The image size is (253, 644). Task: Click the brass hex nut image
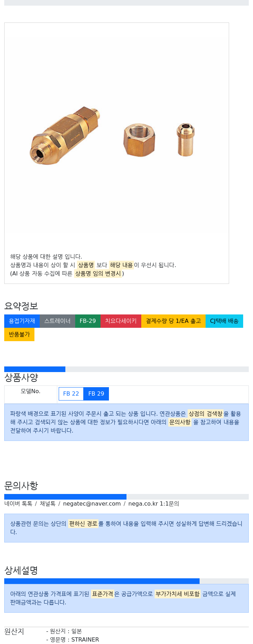[x=140, y=140]
